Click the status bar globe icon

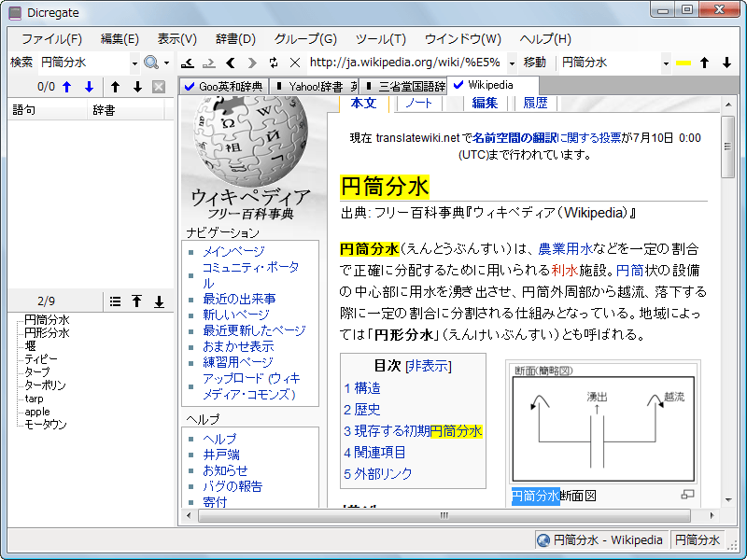pyautogui.click(x=543, y=540)
